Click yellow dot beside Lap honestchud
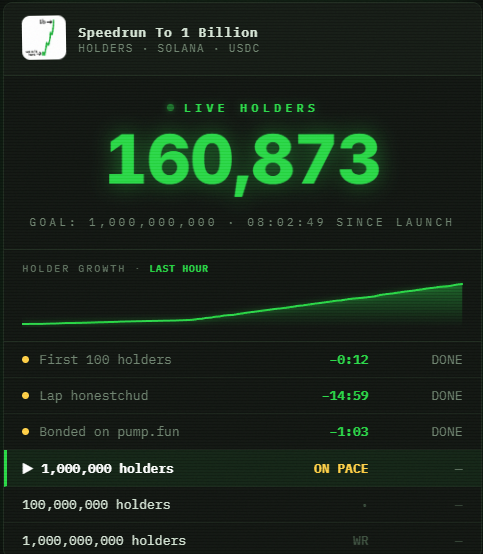Screen dimensions: 483x554 [x=25, y=396]
